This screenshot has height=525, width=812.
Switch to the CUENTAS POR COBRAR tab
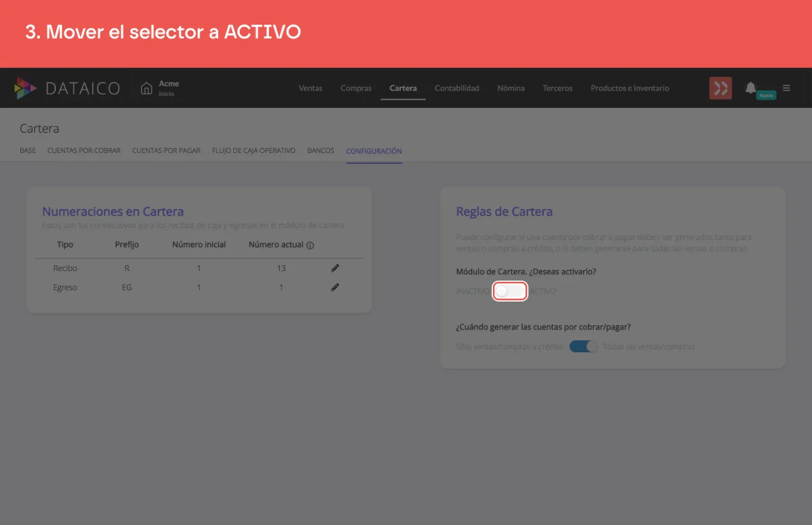pyautogui.click(x=84, y=151)
